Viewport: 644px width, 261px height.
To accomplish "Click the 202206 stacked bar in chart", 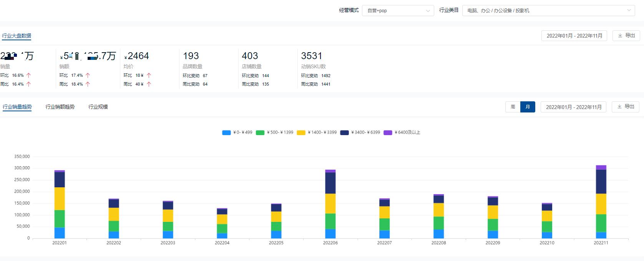I will pos(330,203).
